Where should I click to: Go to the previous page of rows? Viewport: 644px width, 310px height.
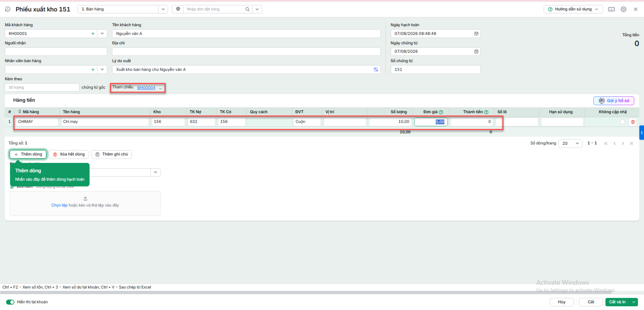pos(615,143)
